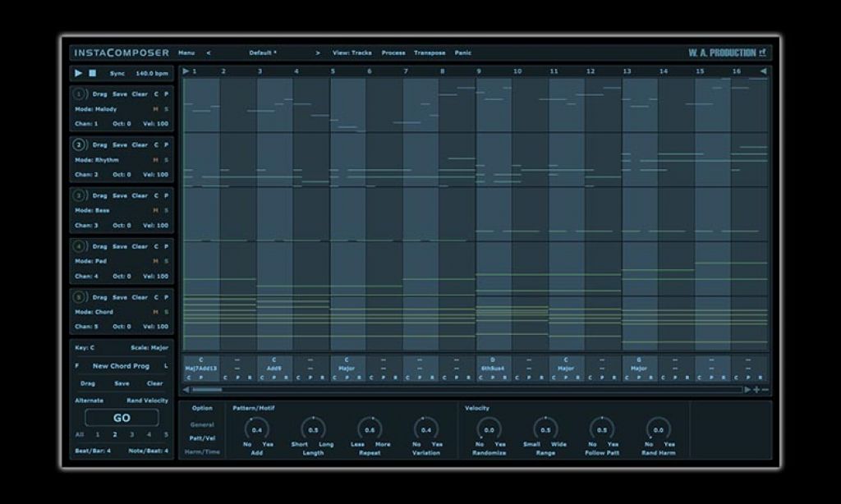
Task: Open View: Tracks menu
Action: (x=352, y=53)
